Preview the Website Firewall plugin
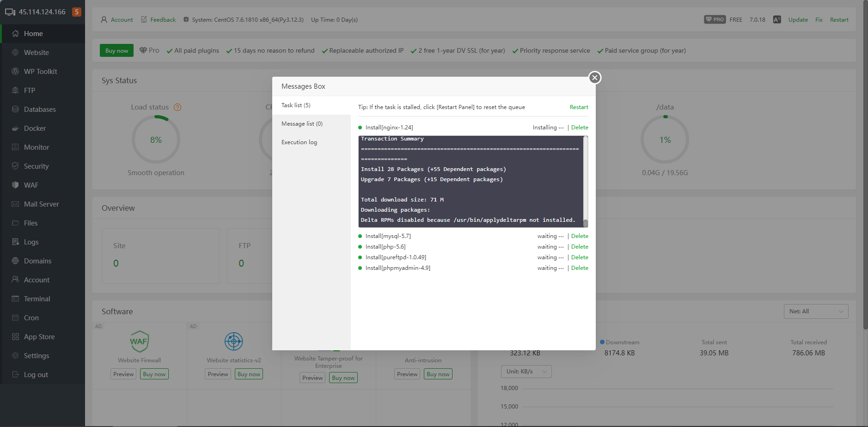The image size is (868, 427). (x=123, y=374)
